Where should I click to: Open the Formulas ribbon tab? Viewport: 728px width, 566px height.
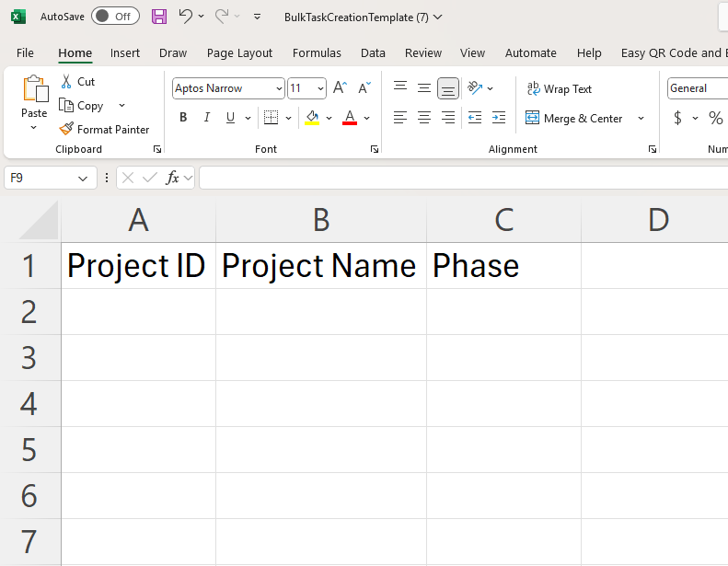click(317, 52)
